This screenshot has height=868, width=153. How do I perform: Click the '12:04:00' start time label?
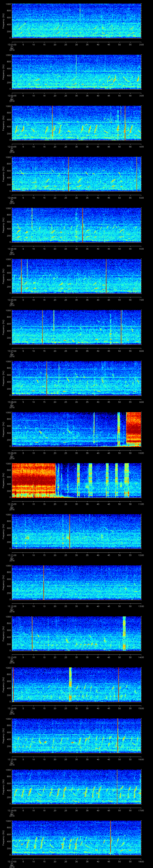(x=12, y=198)
